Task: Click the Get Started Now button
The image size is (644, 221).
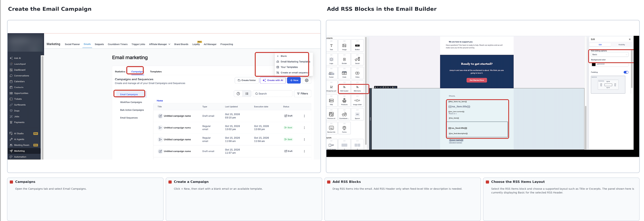Action: tap(477, 80)
